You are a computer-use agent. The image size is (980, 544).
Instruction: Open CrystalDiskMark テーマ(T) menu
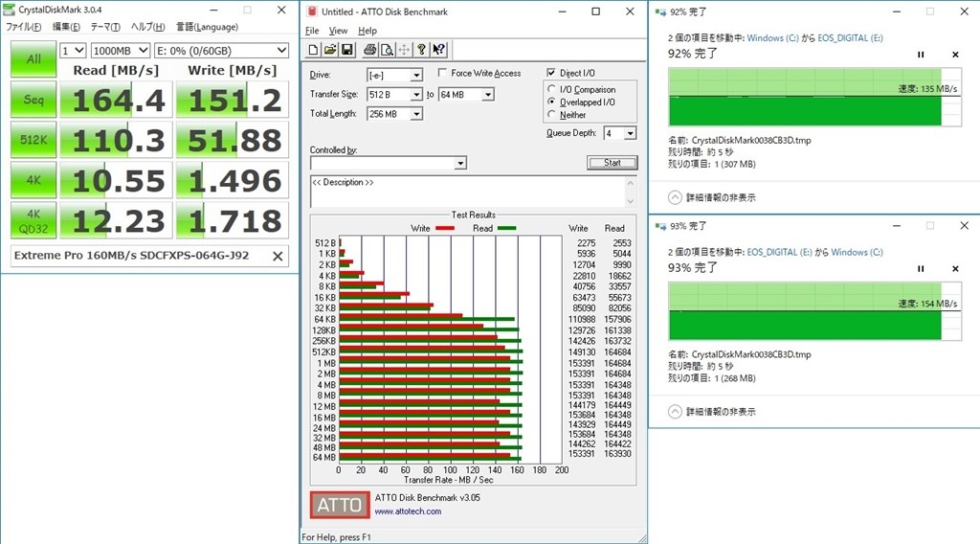tap(105, 27)
